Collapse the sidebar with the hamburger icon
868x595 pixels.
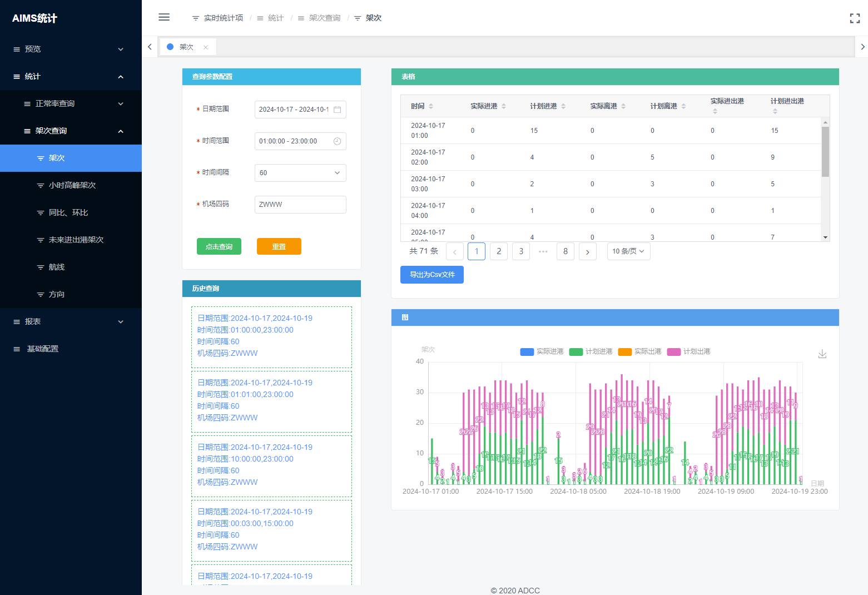click(x=164, y=17)
